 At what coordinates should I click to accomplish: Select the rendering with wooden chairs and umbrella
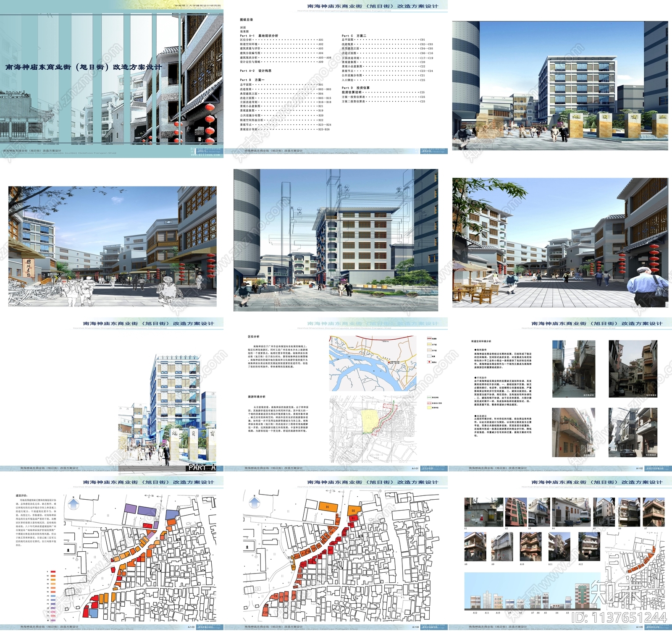tap(560, 242)
